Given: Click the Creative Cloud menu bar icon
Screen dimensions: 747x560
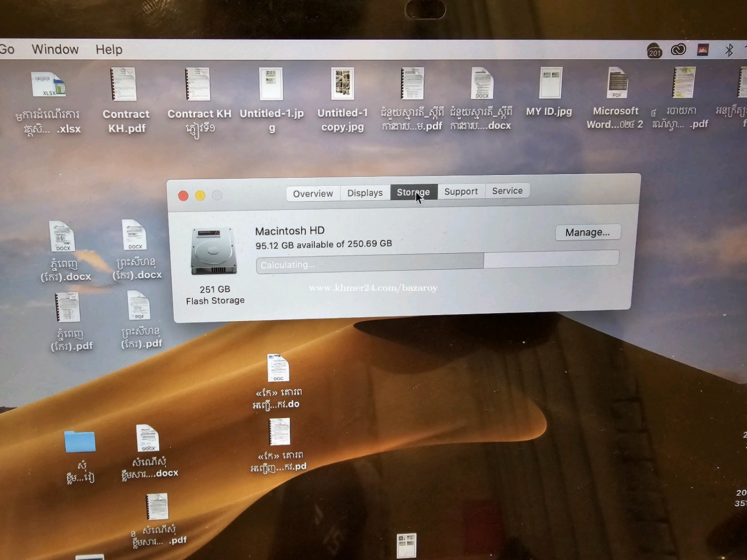Looking at the screenshot, I should coord(678,49).
